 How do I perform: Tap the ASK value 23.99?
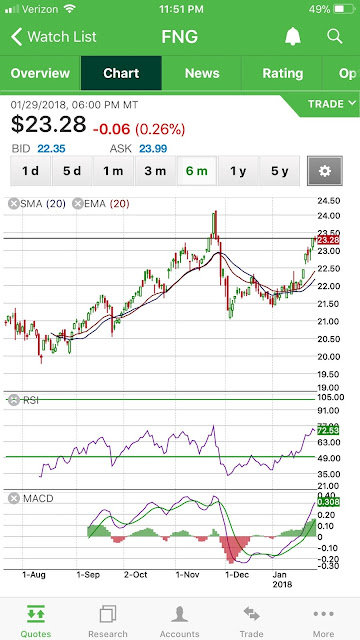click(153, 149)
